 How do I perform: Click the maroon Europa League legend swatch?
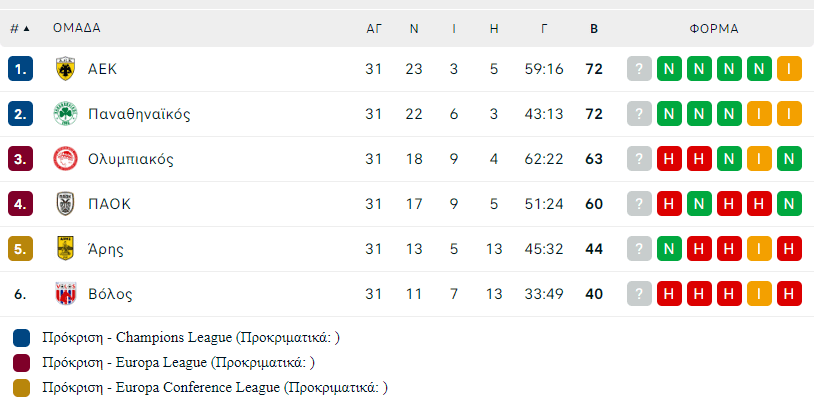pos(21,363)
